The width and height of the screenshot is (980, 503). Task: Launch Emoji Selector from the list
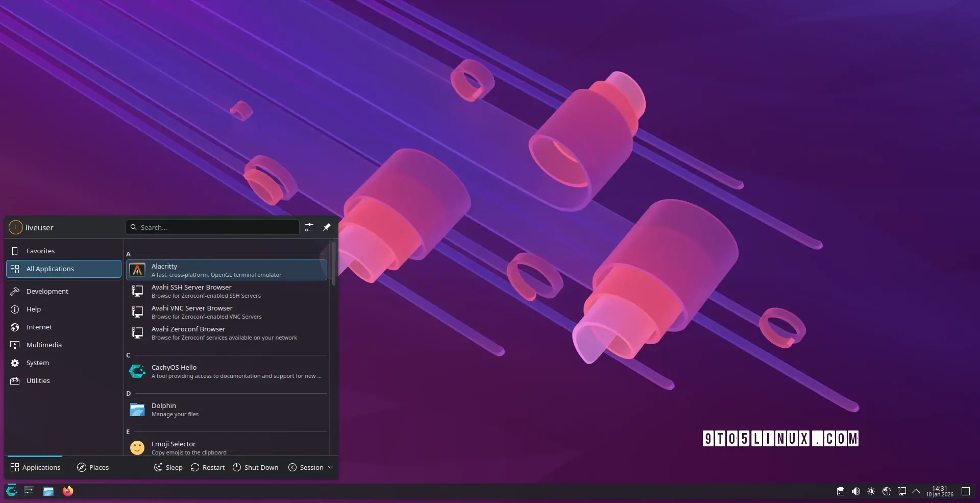tap(226, 447)
